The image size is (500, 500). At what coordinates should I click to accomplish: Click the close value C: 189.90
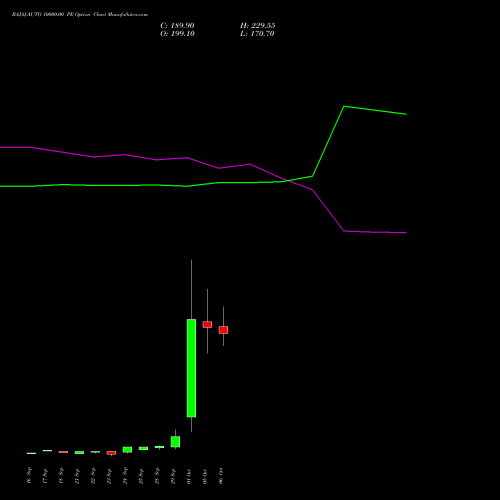pyautogui.click(x=177, y=26)
